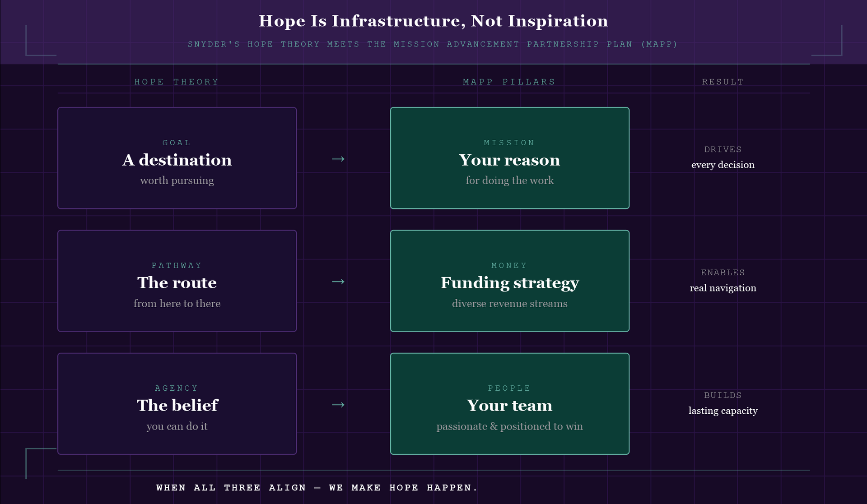Click the arrow between Goal and Mission cards
This screenshot has width=867, height=504.
pos(338,159)
